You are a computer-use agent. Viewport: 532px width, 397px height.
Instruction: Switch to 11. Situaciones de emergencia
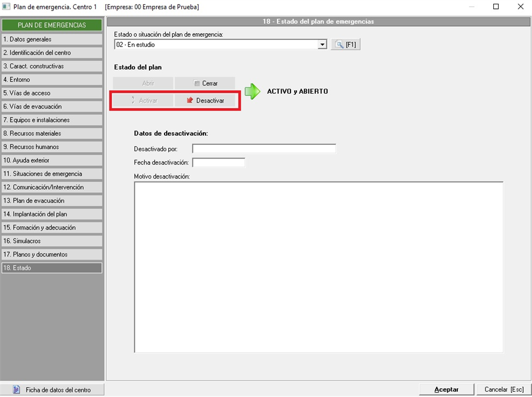coord(52,174)
